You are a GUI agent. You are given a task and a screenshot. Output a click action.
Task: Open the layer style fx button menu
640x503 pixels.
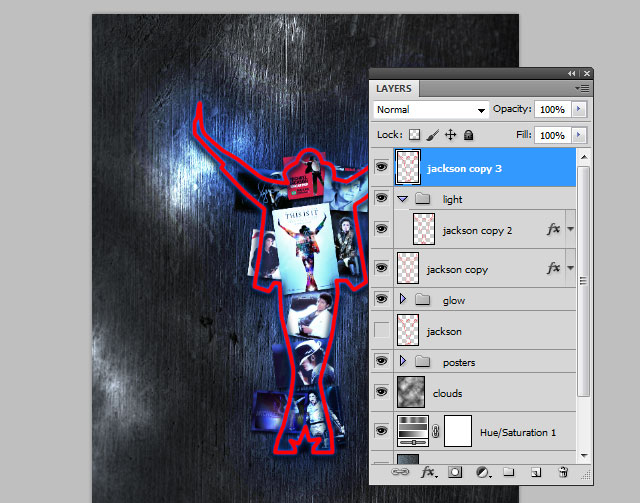[429, 472]
